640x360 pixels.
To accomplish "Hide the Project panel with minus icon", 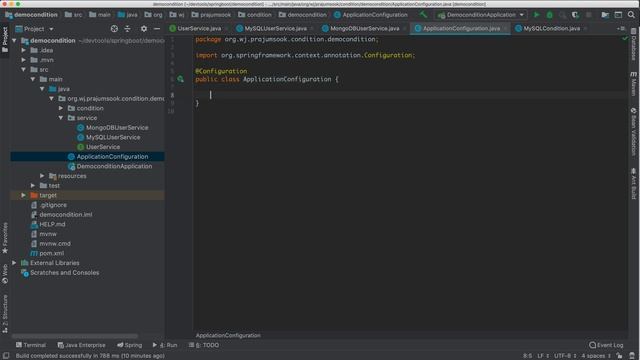I will (157, 29).
